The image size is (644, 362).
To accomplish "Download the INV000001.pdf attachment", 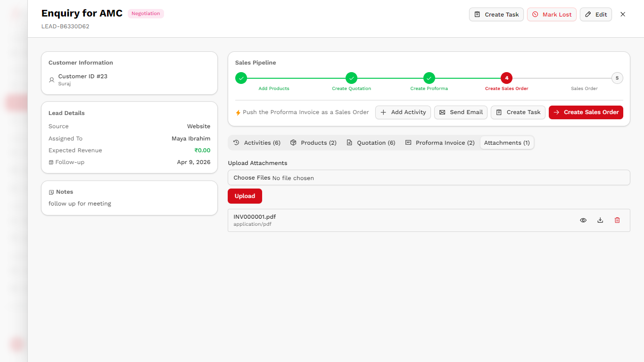I will click(600, 220).
